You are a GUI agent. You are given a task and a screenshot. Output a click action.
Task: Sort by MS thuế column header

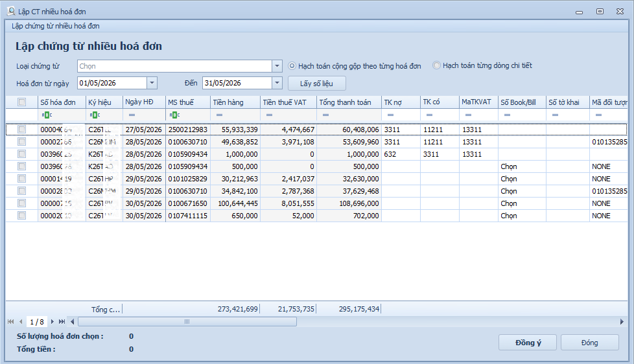188,102
